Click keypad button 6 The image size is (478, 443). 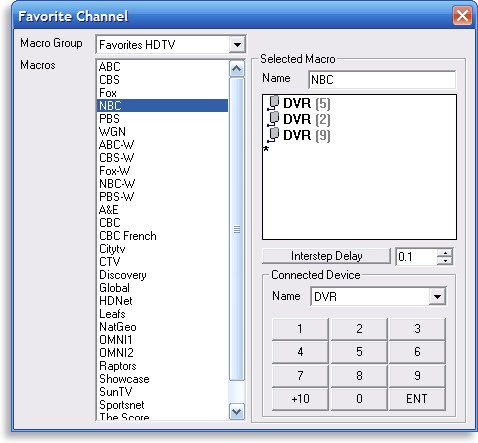click(417, 352)
